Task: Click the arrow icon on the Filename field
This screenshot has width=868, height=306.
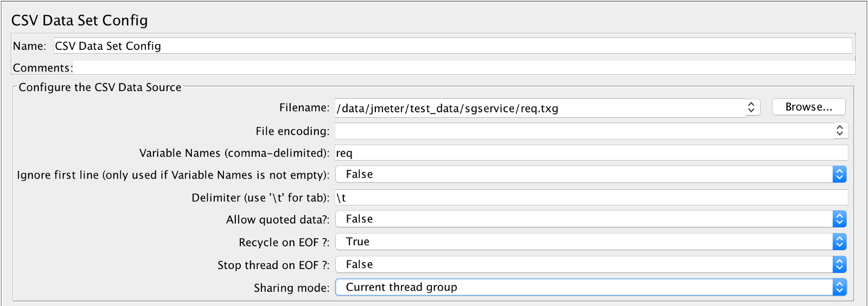Action: coord(751,107)
